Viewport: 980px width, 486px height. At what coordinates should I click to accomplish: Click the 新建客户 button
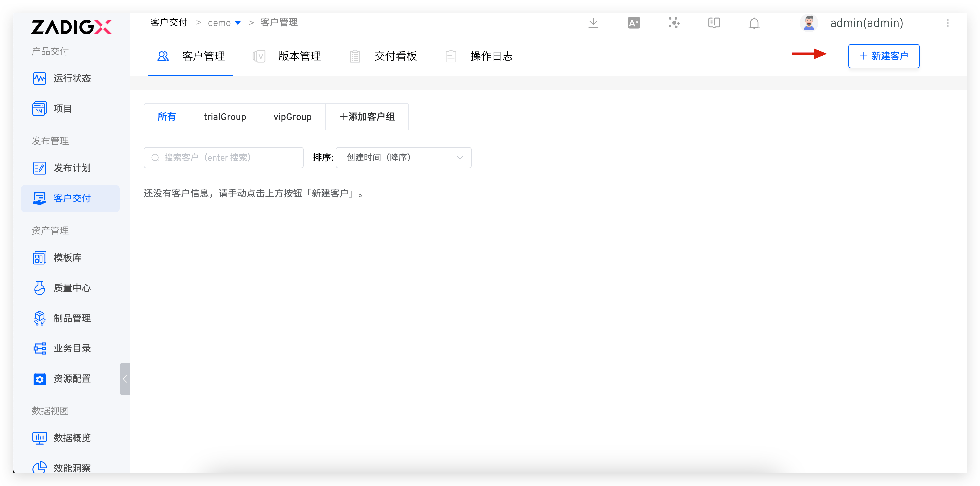point(883,56)
